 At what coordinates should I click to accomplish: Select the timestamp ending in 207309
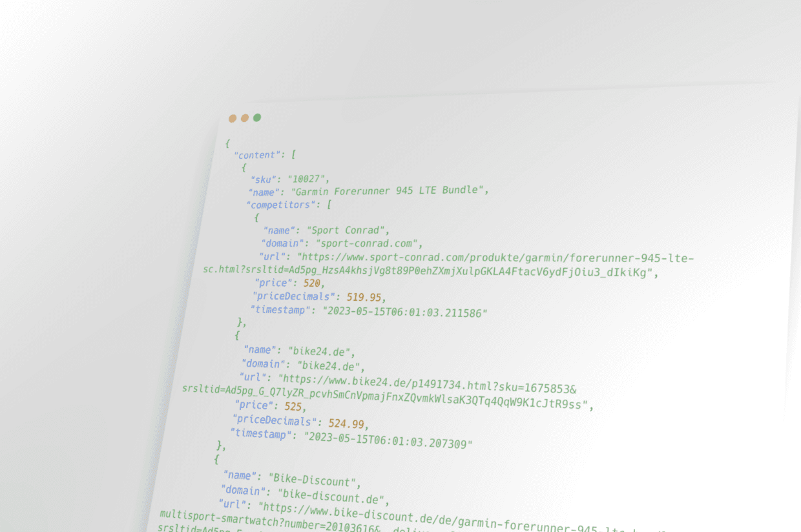(x=389, y=440)
